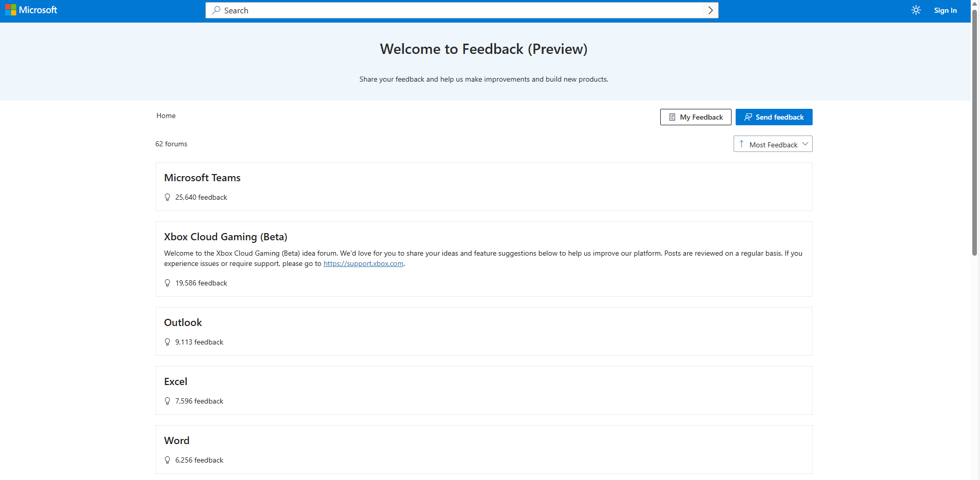980x480 pixels.
Task: Click the lightbulb icon under Excel
Action: click(167, 401)
